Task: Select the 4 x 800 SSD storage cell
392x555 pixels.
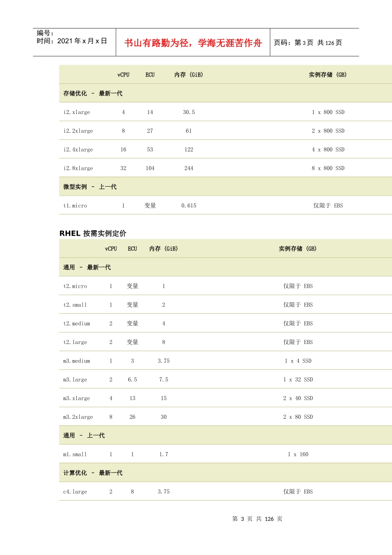Action: (x=328, y=149)
